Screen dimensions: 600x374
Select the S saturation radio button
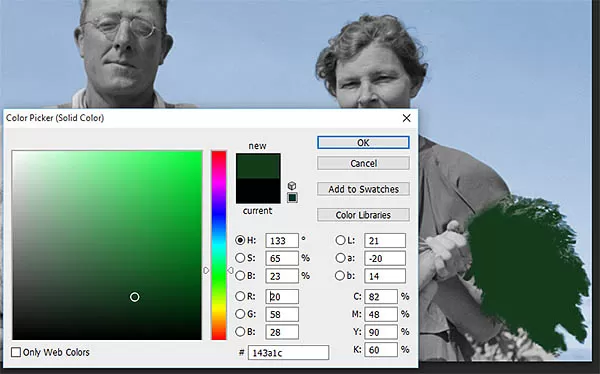coord(240,258)
